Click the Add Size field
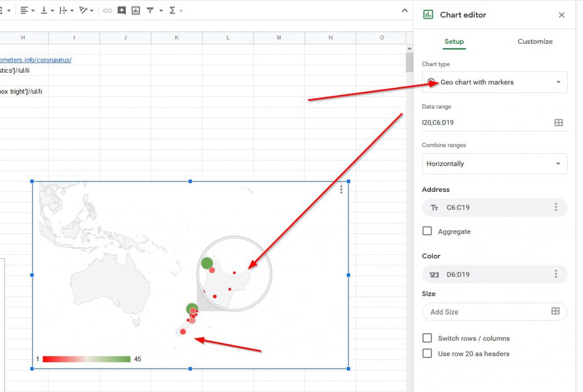583x392 pixels. point(487,312)
